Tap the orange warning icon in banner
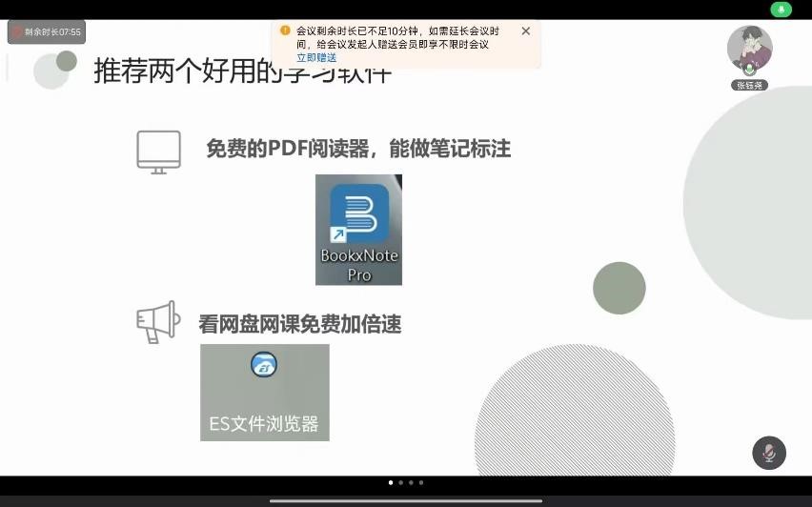The width and height of the screenshot is (812, 507). point(285,30)
